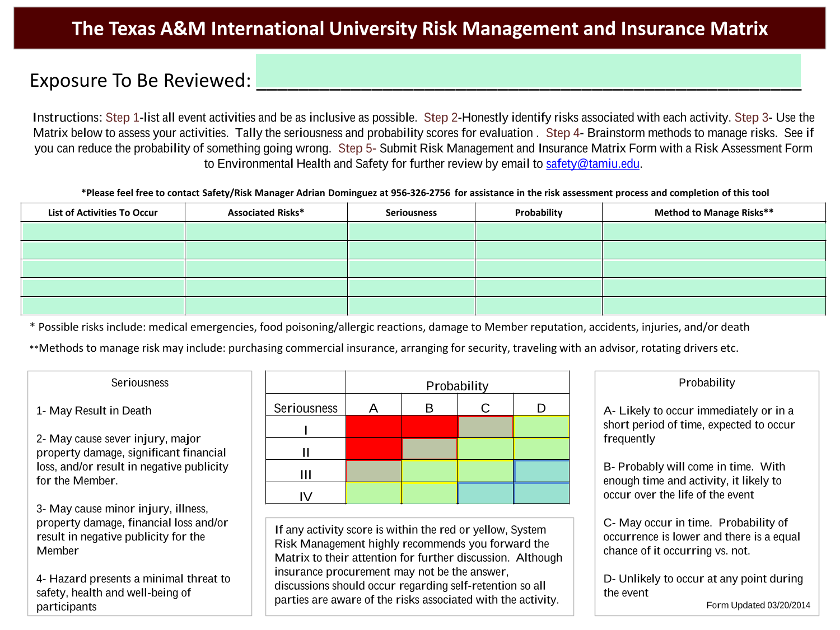
Task: Select first-row Associated Risks field
Action: (266, 231)
